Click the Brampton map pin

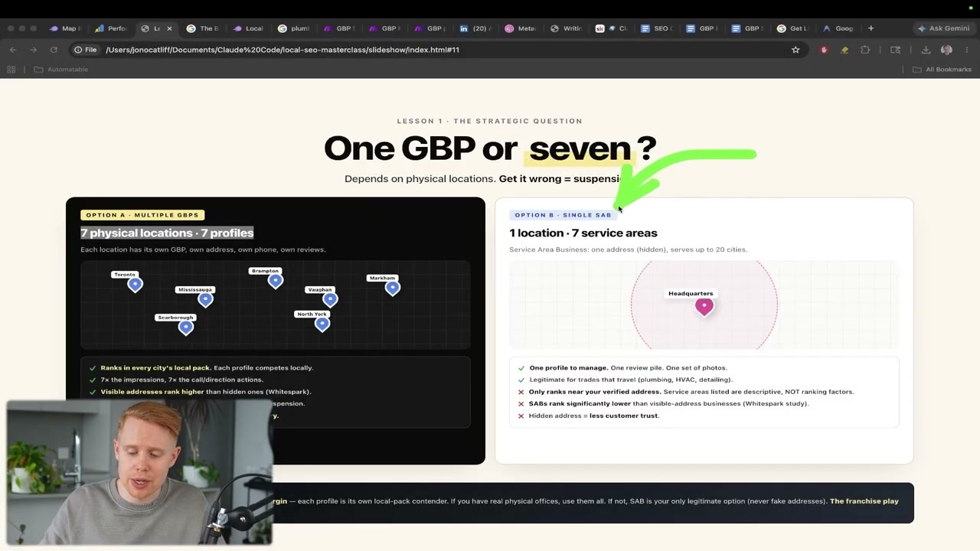(275, 281)
